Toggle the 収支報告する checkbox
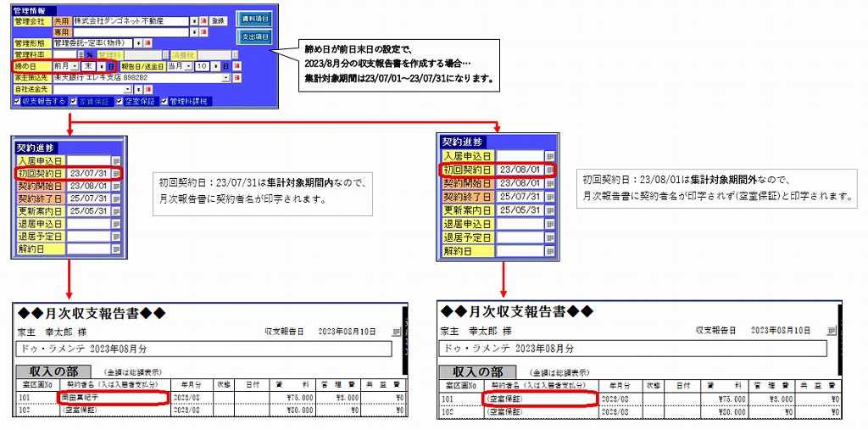The image size is (868, 430). click(18, 101)
